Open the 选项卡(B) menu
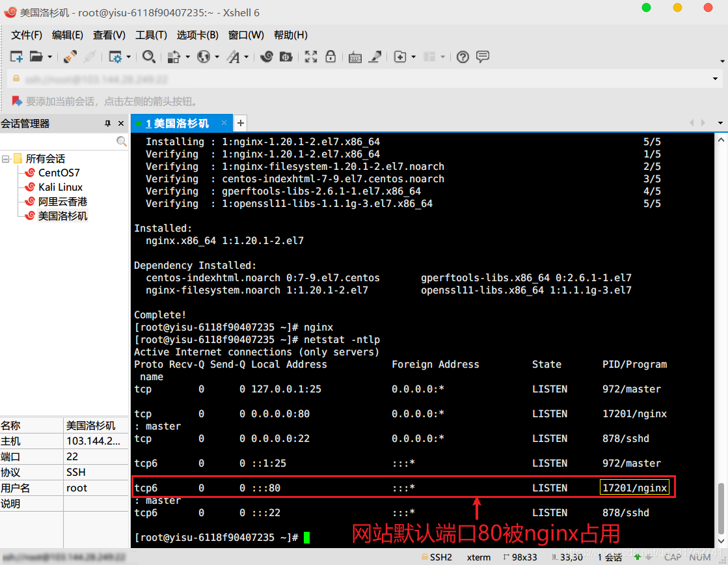 197,35
